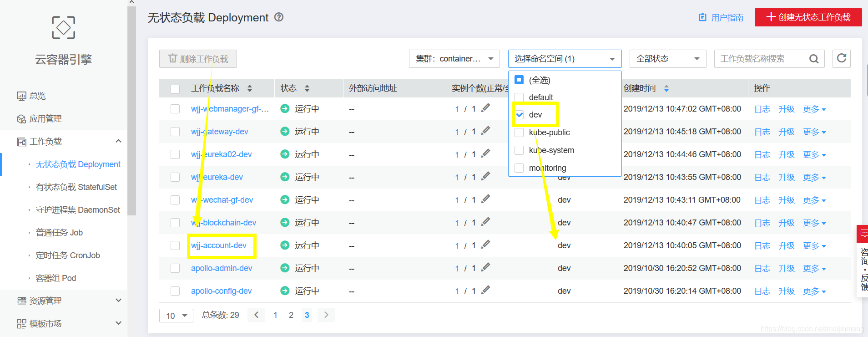Open the page size 10 dropdown

176,316
